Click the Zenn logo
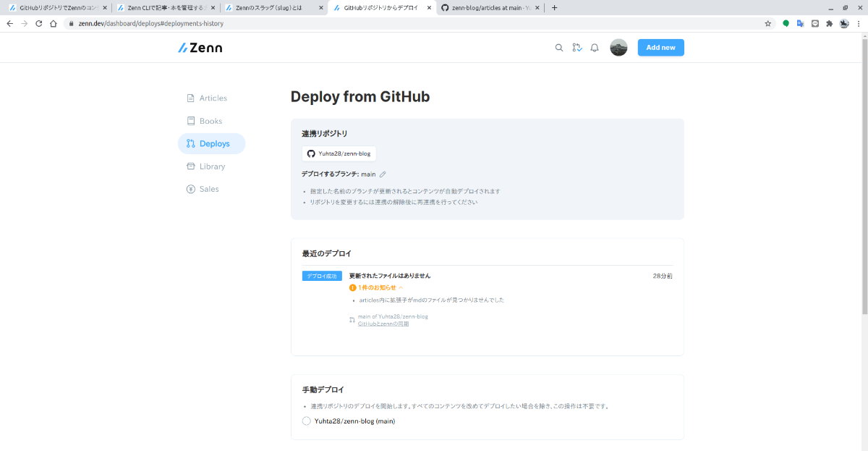868x451 pixels. point(200,48)
